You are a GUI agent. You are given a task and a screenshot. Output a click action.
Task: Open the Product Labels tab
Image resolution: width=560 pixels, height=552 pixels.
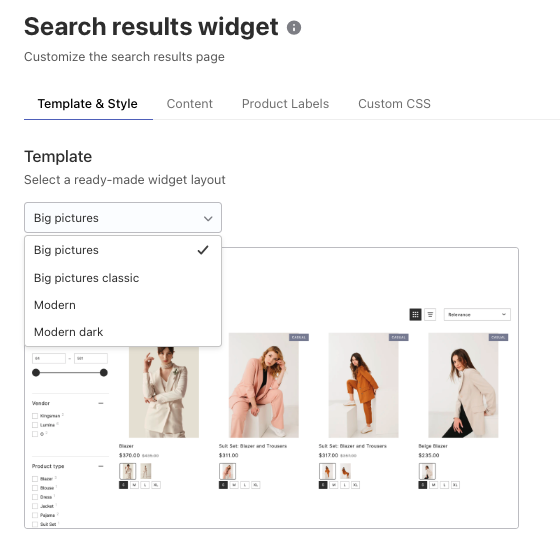coord(285,104)
